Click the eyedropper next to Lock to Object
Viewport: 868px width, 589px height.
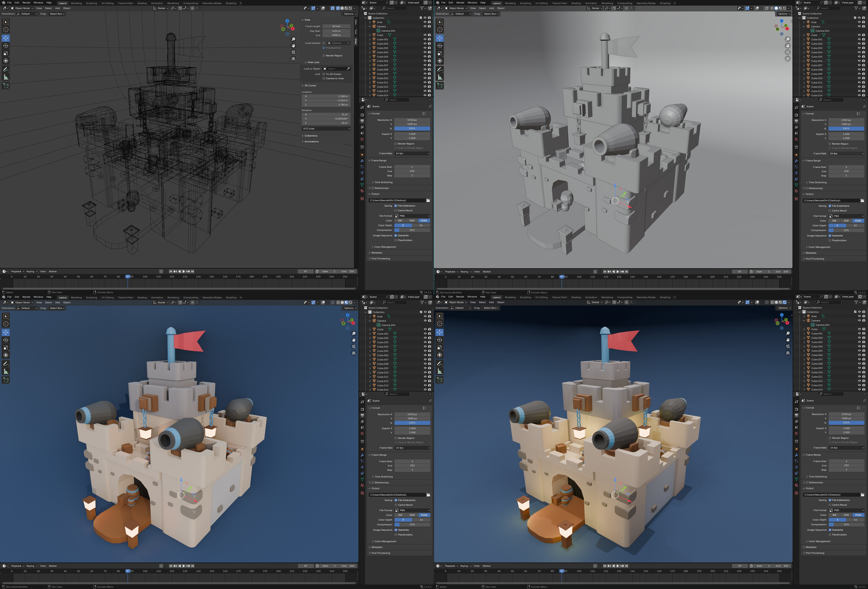pos(348,69)
